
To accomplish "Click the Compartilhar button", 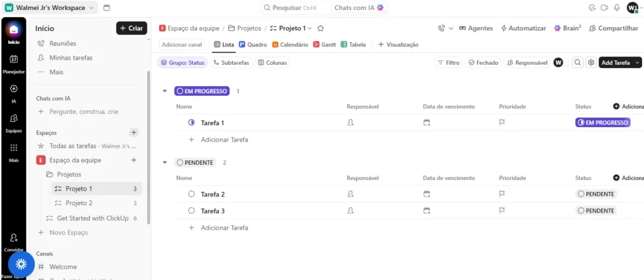I will coord(614,28).
